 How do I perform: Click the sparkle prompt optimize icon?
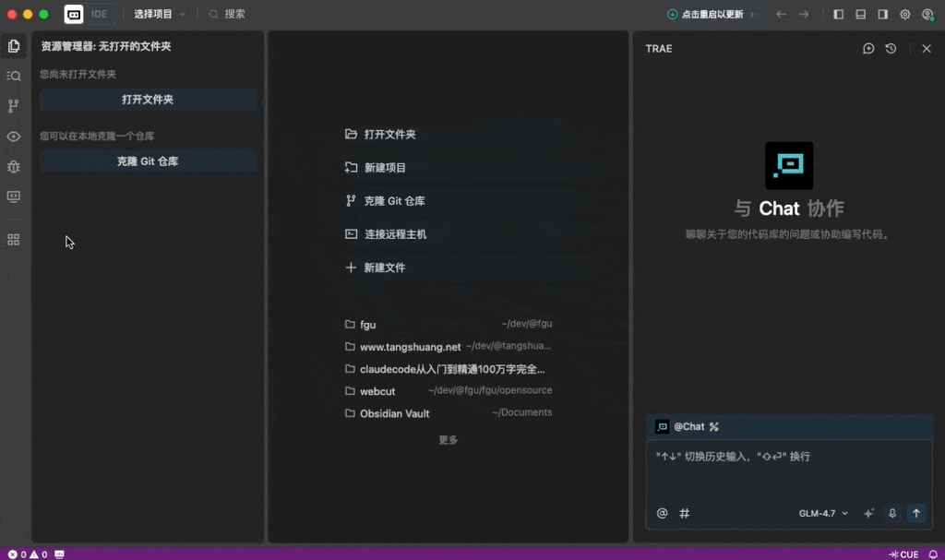[868, 513]
